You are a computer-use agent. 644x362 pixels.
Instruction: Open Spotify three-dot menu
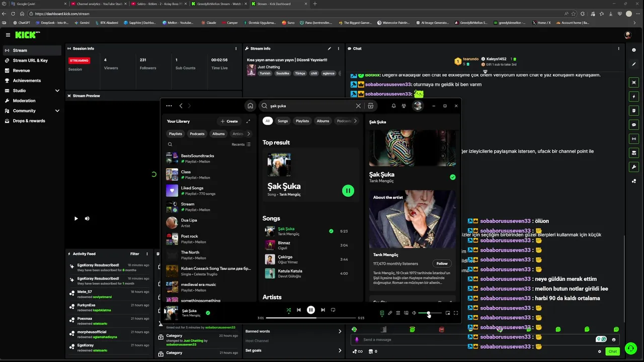tap(169, 106)
